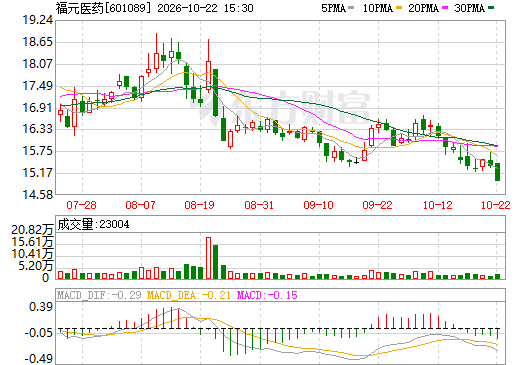Click the 30PMA legend label
The image size is (520, 365).
click(469, 8)
